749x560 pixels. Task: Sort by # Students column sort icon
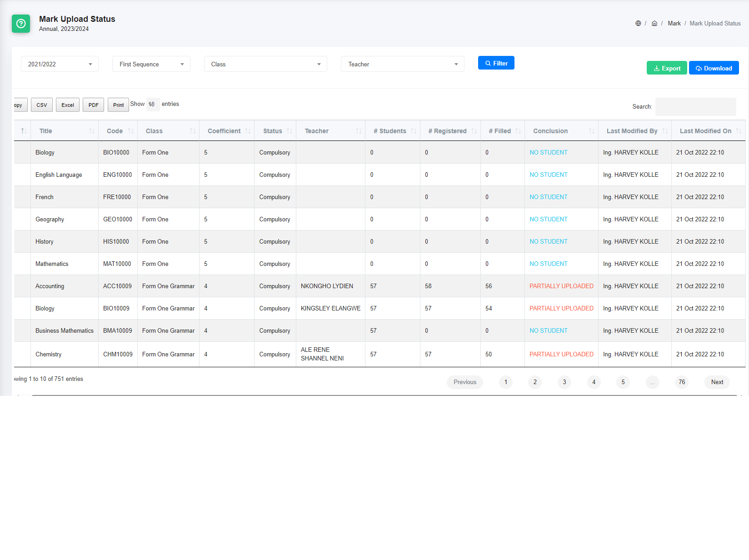click(413, 131)
